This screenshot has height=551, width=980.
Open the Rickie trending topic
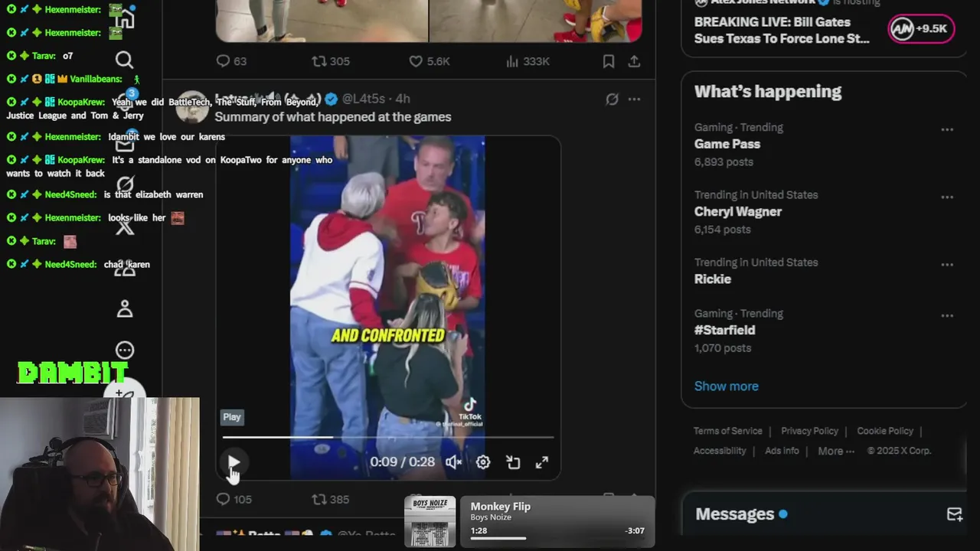tap(713, 279)
